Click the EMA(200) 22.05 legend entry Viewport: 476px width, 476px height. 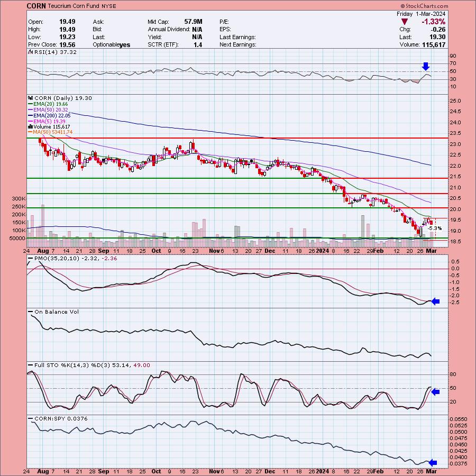[x=52, y=115]
